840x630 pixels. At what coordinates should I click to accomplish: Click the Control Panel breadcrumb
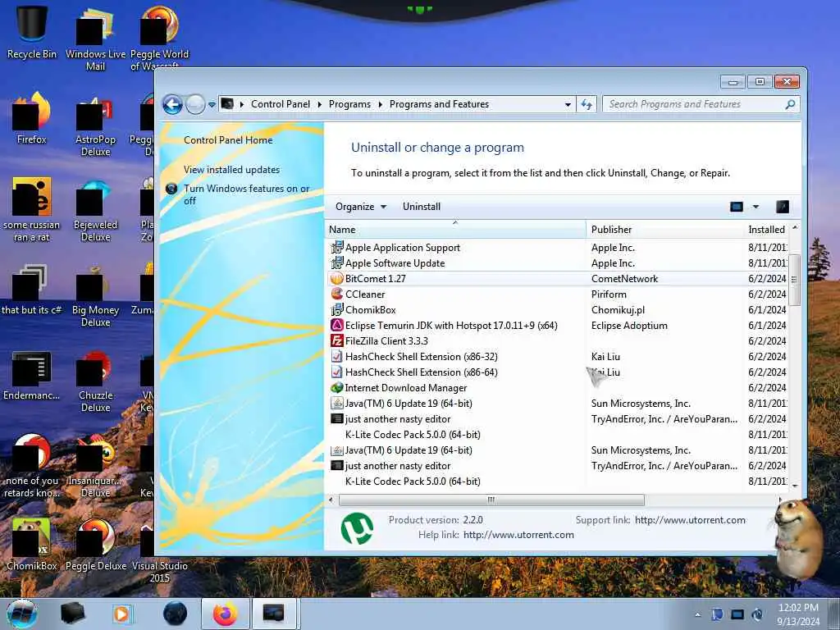point(281,104)
